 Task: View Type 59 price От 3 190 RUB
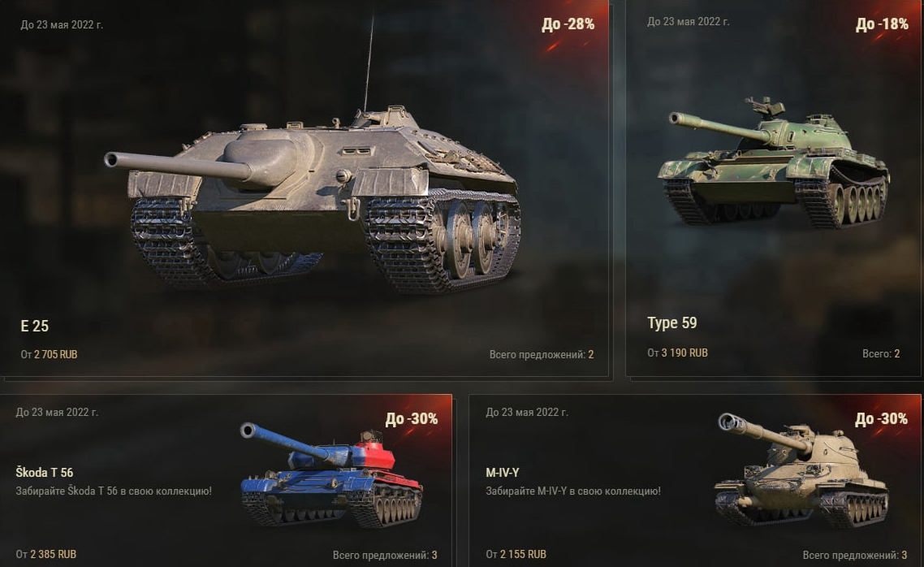[x=677, y=353]
